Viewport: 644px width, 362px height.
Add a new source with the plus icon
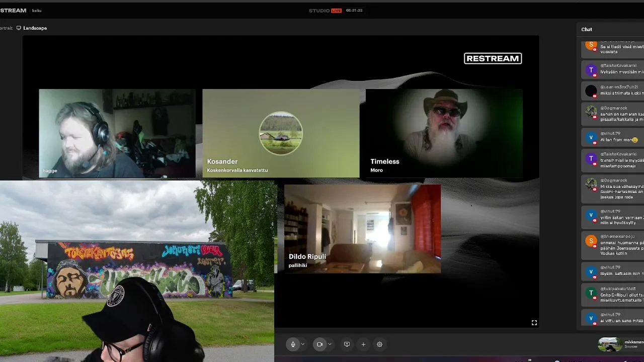pos(363,344)
